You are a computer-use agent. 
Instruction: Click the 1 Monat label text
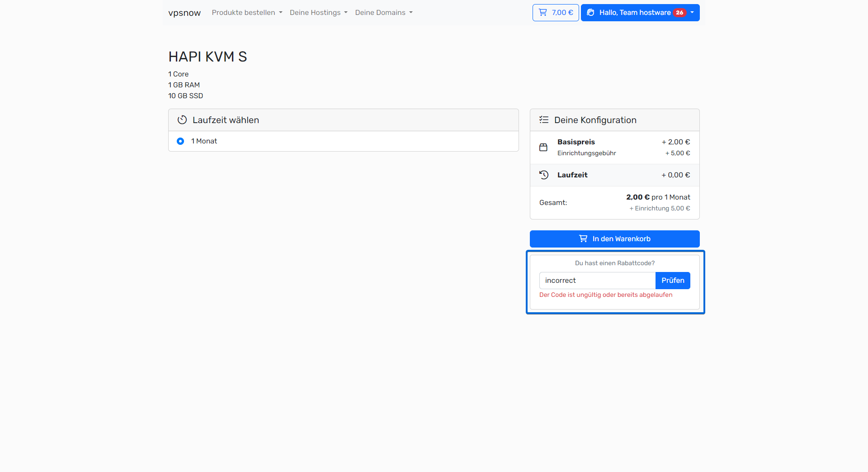click(x=204, y=141)
